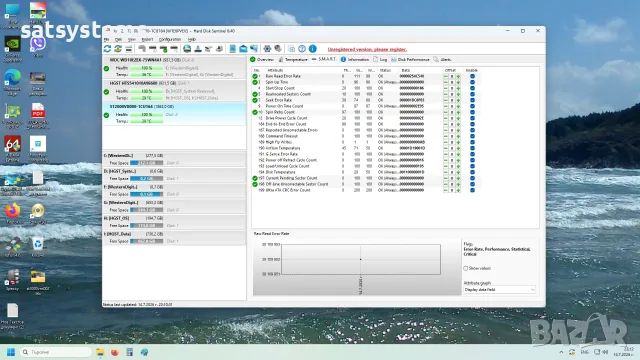640x360 pixels.
Task: Click the free space bar of C: partition
Action: [x=147, y=163]
